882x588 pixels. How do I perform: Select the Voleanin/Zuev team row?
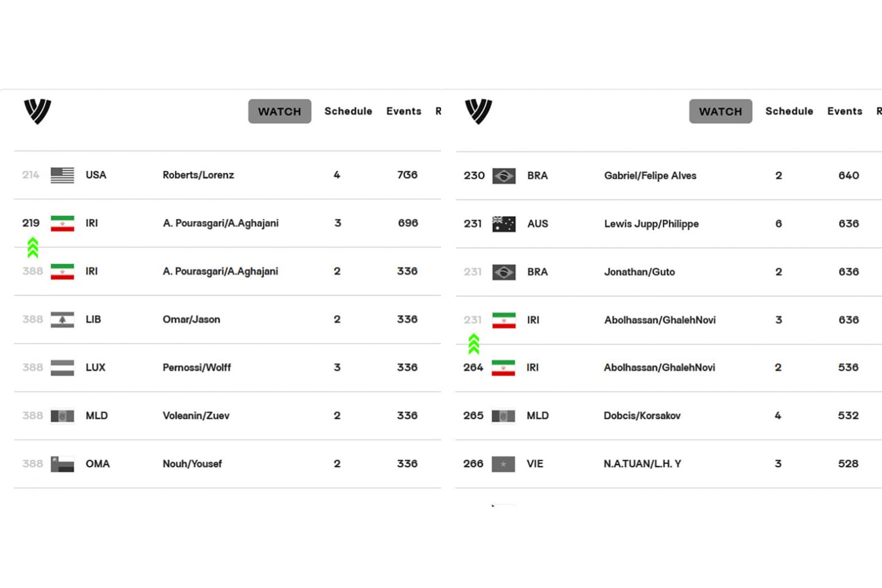[x=227, y=416]
